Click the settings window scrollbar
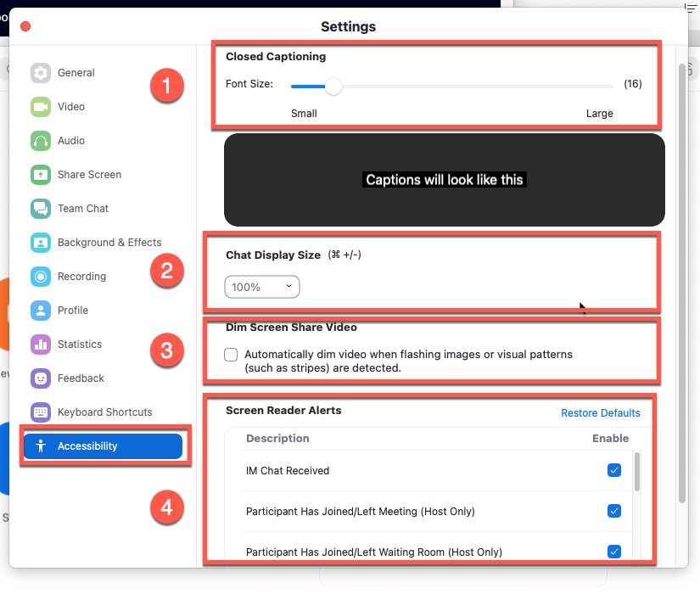This screenshot has width=700, height=594. 680,255
